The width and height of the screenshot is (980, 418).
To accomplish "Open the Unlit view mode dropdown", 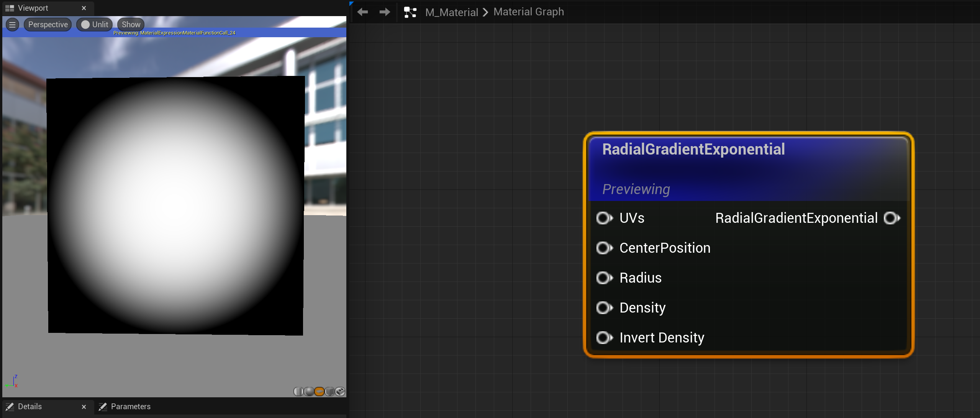I will coord(95,25).
